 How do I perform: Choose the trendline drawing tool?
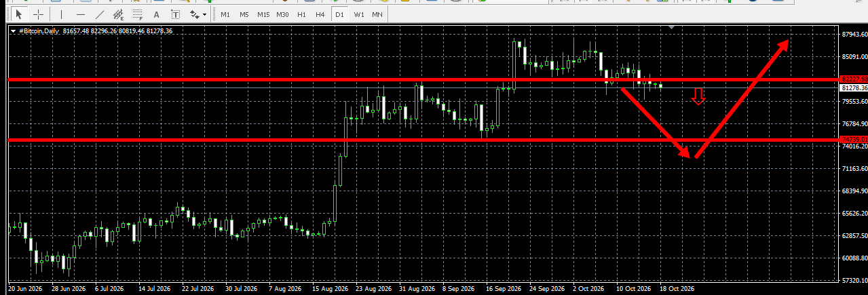[x=100, y=14]
